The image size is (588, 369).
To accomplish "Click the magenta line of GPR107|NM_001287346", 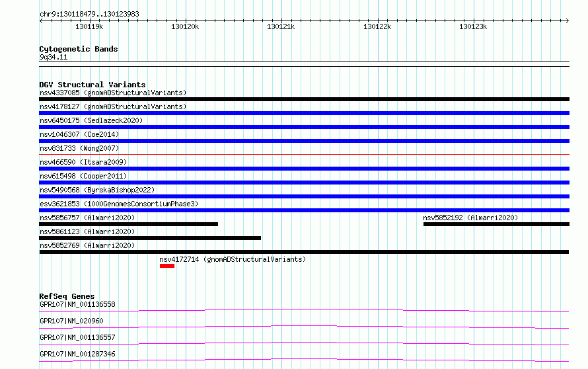I will 304,360.
